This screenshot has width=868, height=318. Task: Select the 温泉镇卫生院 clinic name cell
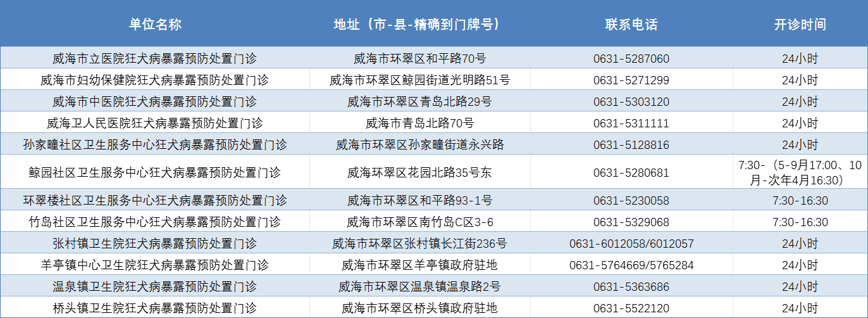(x=155, y=286)
